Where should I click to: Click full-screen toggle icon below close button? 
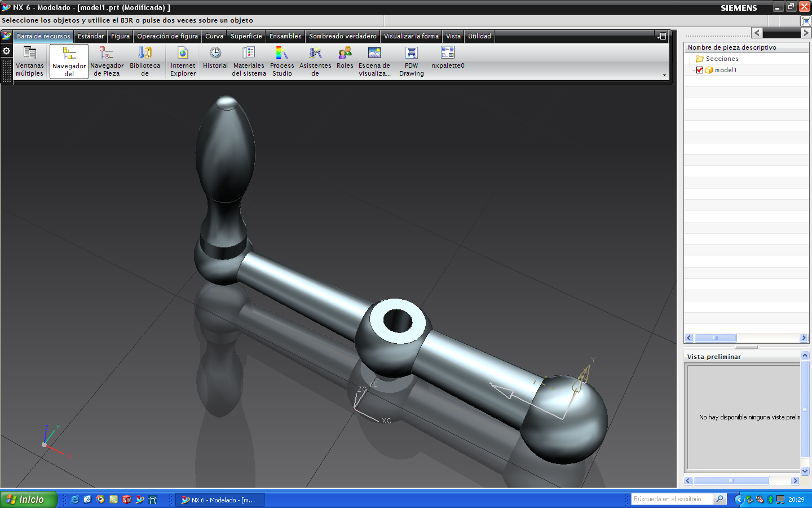pyautogui.click(x=806, y=21)
